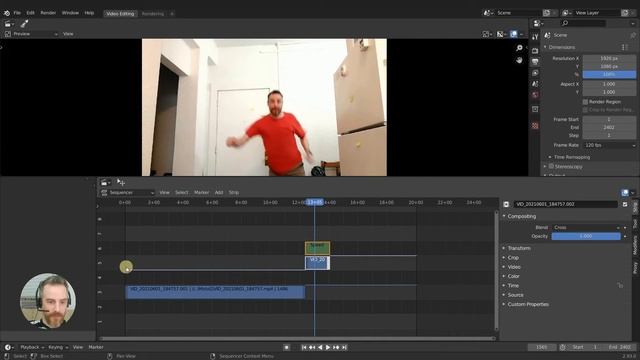Open the Preview display mode dropdown
Image resolution: width=640 pixels, height=360 pixels.
pos(32,34)
